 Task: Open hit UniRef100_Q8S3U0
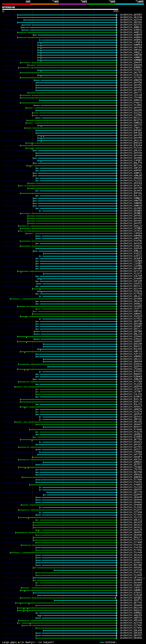(131, 22)
